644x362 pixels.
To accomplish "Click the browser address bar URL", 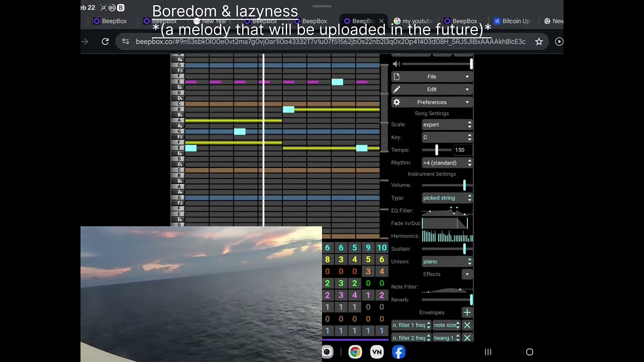I will pos(331,42).
